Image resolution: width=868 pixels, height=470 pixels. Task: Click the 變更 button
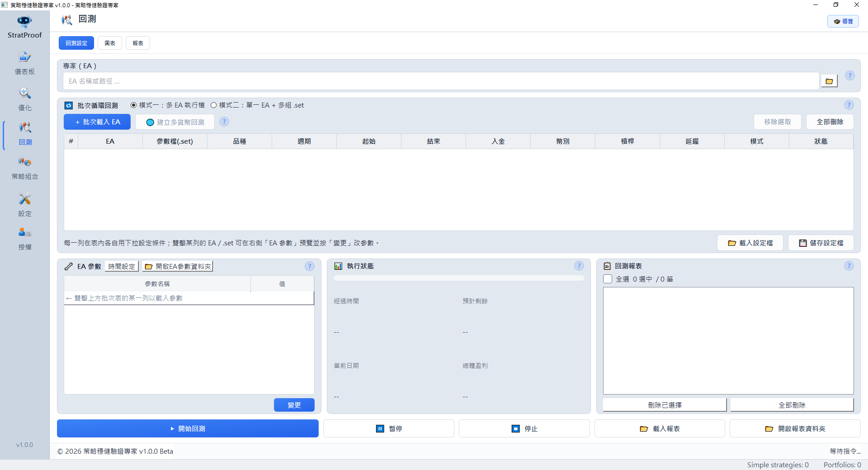pyautogui.click(x=294, y=405)
